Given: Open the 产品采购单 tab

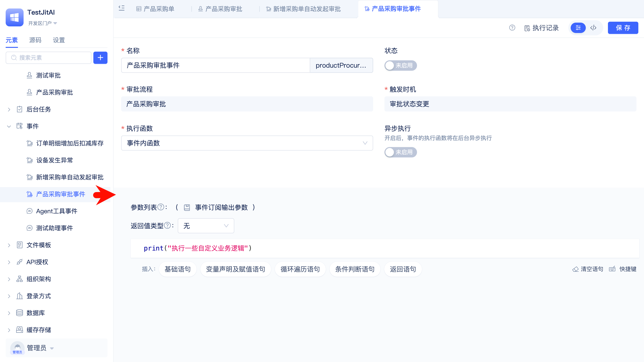Looking at the screenshot, I should click(x=155, y=9).
